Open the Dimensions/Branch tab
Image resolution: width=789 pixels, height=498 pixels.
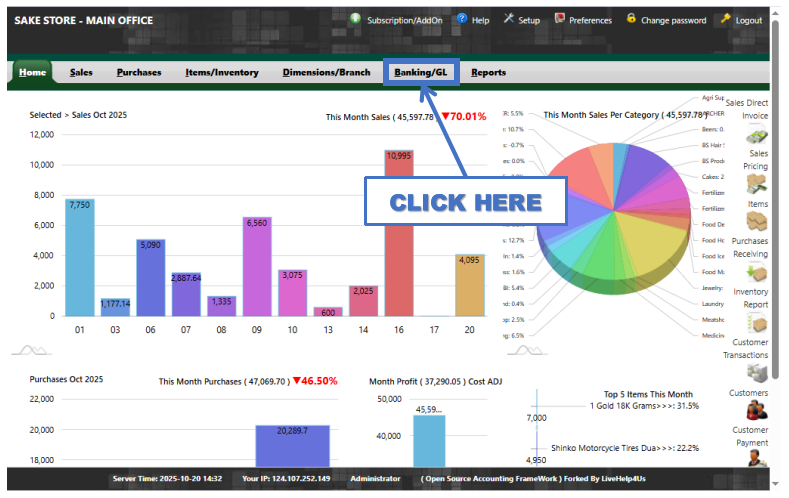pos(326,72)
